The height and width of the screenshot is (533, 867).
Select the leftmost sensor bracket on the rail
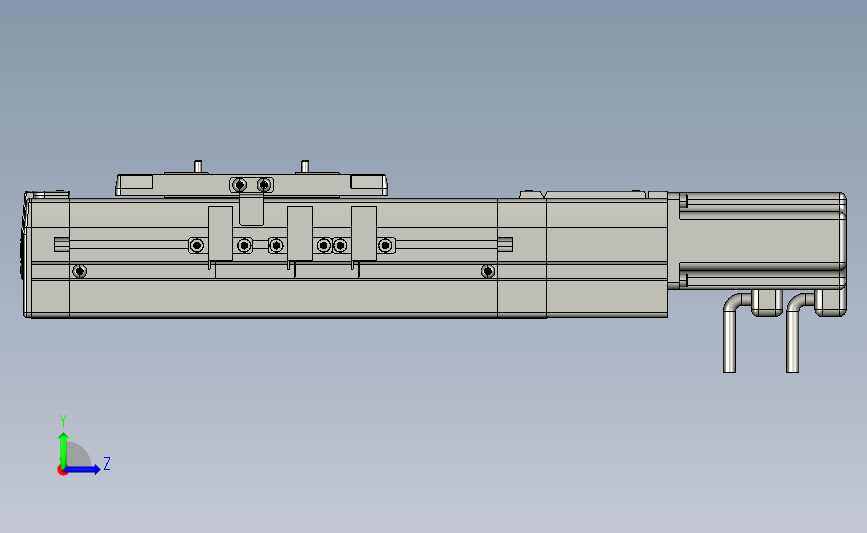(220, 233)
